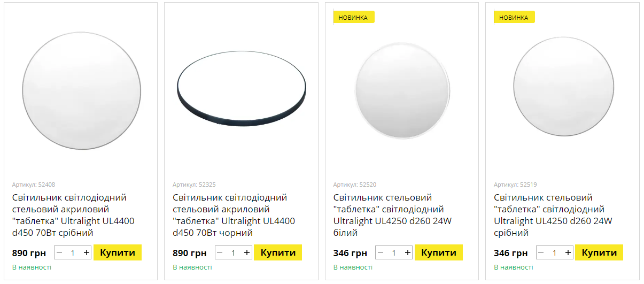Click quantity field for silver UL4400 lamp
644x284 pixels.
[x=73, y=253]
